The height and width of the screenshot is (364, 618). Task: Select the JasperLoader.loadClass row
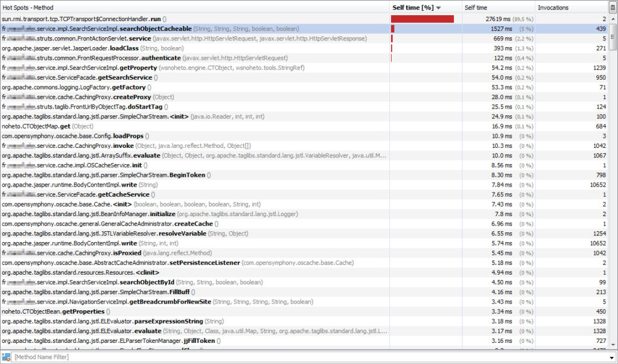[304, 48]
